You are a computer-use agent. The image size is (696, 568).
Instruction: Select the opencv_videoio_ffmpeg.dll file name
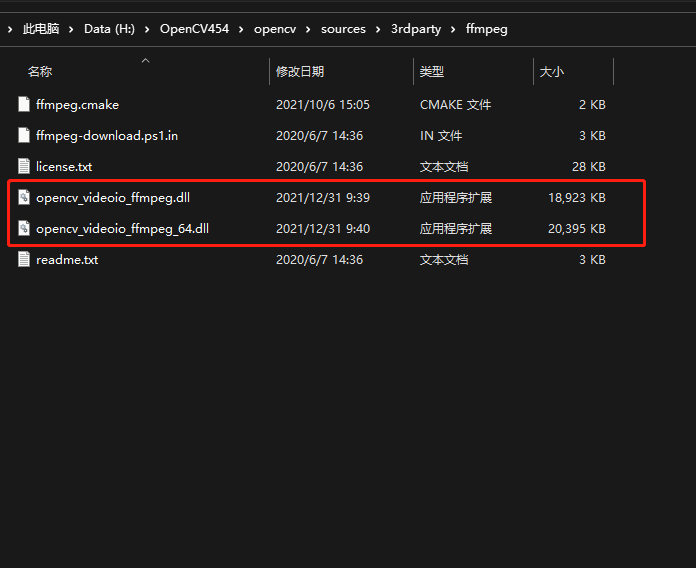(x=113, y=198)
